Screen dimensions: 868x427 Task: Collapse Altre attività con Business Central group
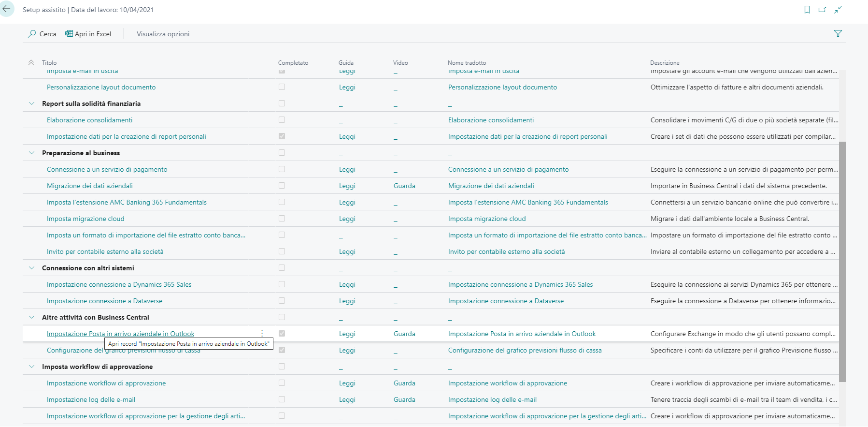coord(32,317)
